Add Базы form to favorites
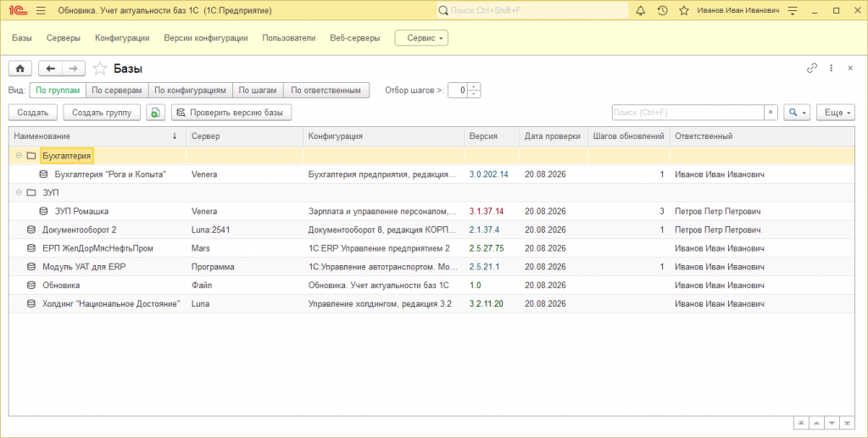 tap(100, 69)
